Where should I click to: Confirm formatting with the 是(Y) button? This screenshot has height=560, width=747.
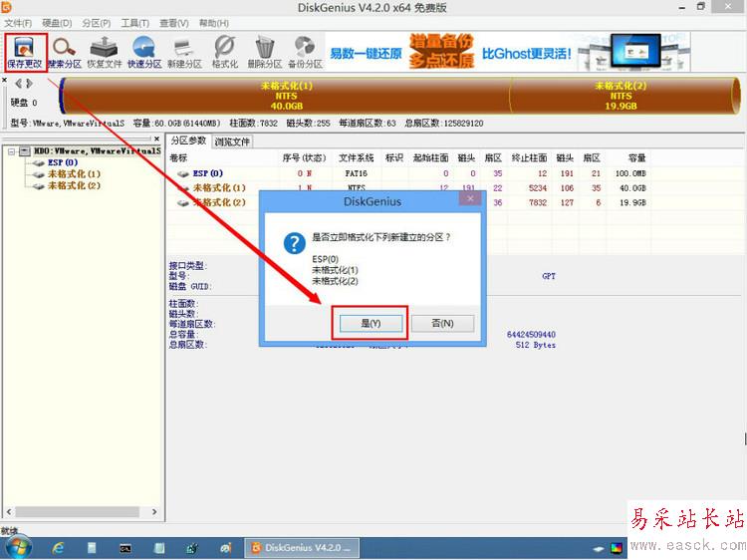(x=371, y=323)
